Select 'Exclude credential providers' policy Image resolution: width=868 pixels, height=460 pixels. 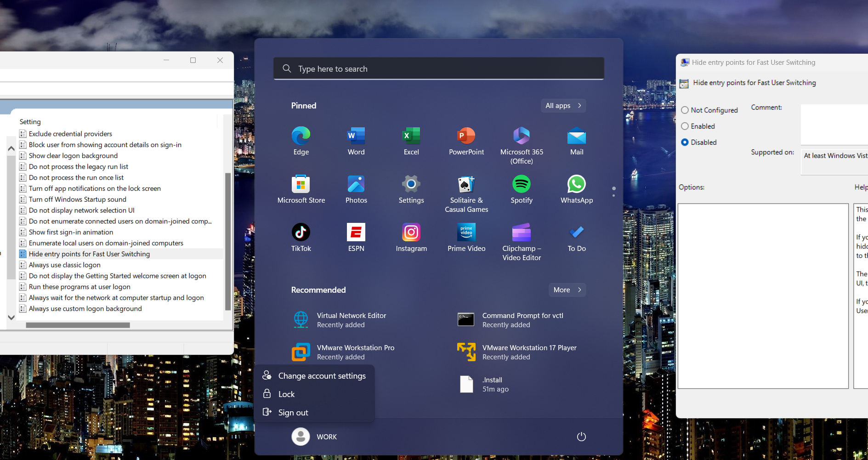(x=70, y=134)
